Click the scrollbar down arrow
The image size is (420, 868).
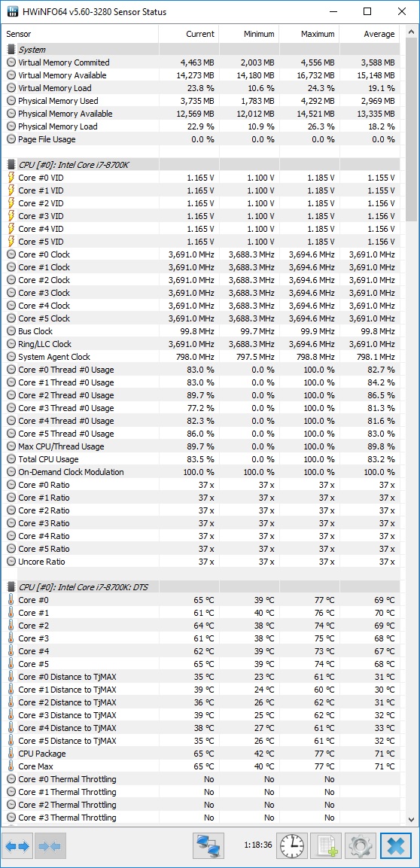click(411, 819)
